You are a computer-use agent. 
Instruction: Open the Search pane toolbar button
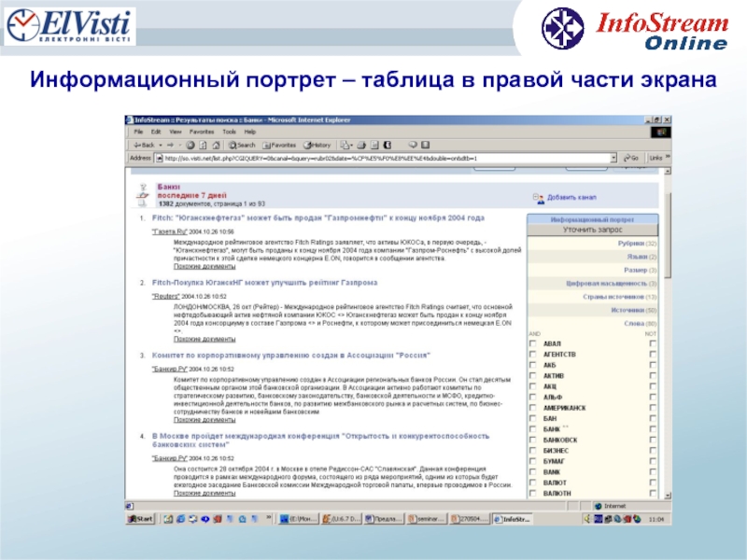(x=242, y=146)
